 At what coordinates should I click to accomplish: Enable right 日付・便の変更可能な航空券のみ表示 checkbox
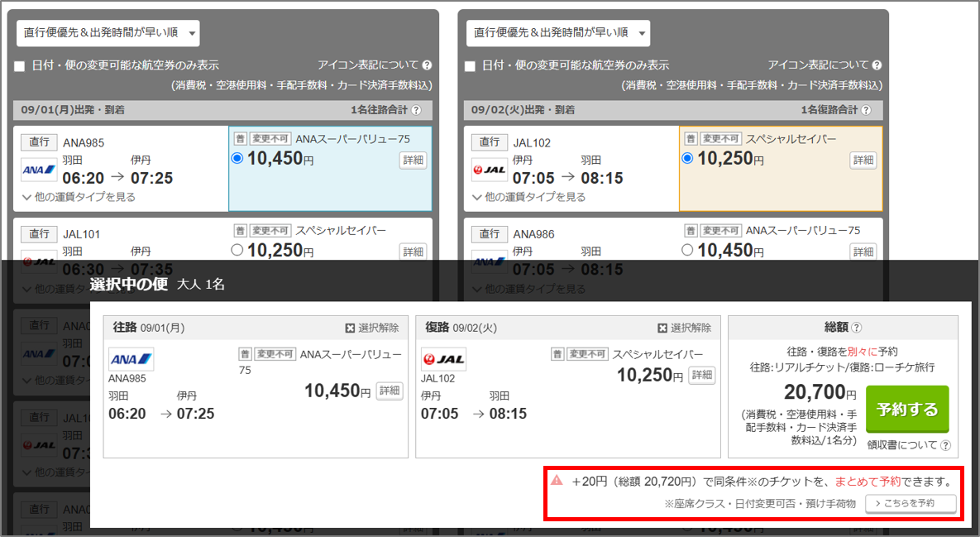(x=470, y=66)
